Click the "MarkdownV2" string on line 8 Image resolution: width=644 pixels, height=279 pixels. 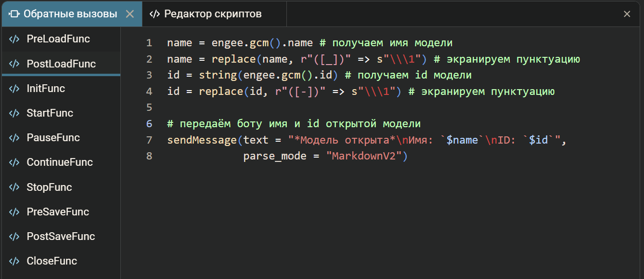coord(365,157)
